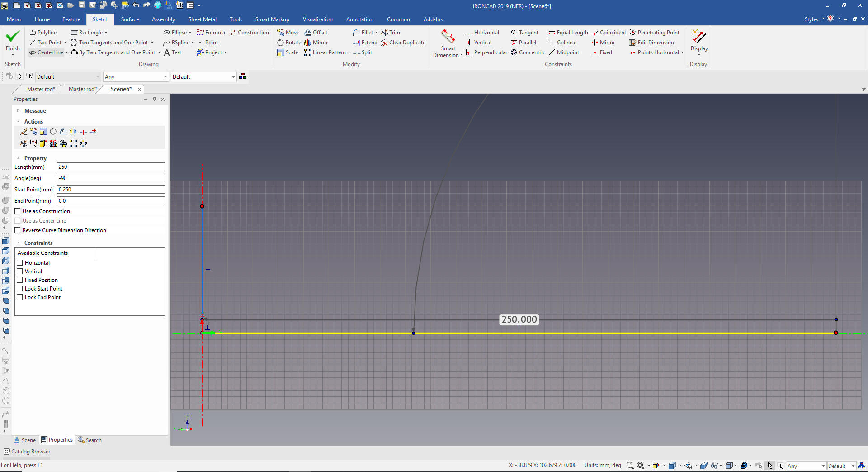Toggle Construction geometry mode
The image size is (868, 472).
pyautogui.click(x=249, y=33)
